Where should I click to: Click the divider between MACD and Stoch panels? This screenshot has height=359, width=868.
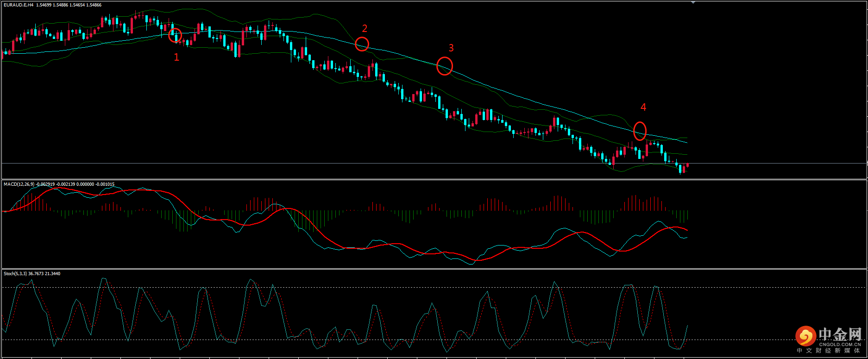(417, 269)
